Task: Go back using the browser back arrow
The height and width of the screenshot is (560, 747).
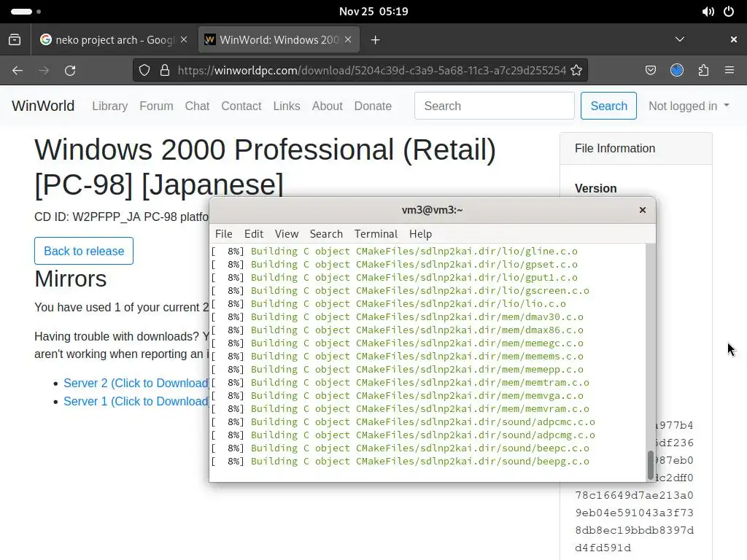Action: point(18,71)
